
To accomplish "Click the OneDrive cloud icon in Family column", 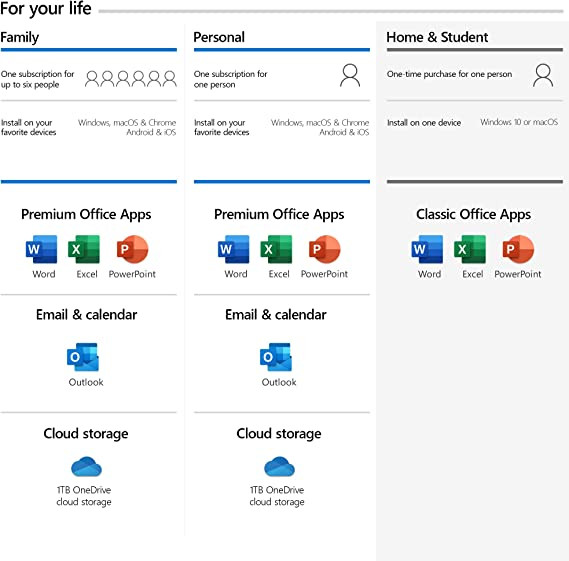I will tap(86, 467).
